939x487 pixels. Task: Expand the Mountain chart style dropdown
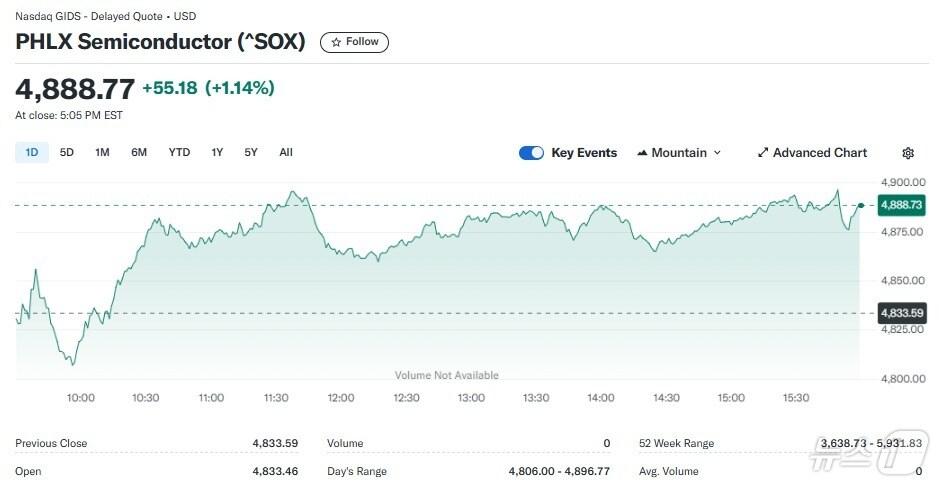click(717, 153)
